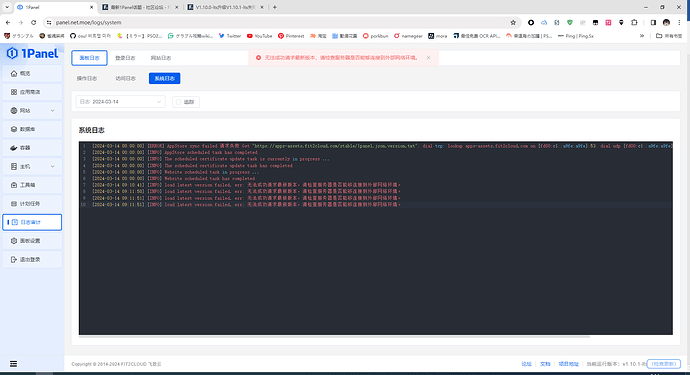The width and height of the screenshot is (690, 375).
Task: Open panel settings gear icon
Action: point(14,241)
